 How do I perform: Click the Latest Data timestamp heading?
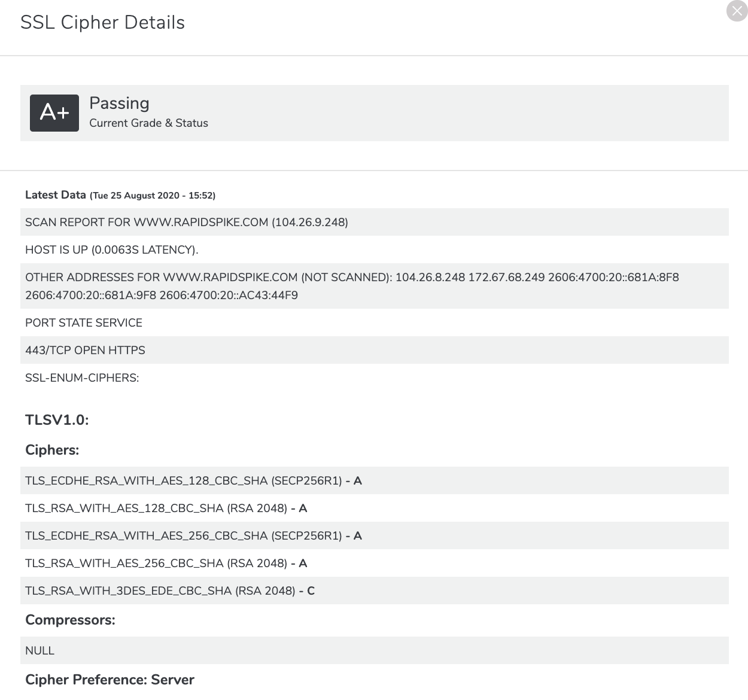pyautogui.click(x=120, y=195)
